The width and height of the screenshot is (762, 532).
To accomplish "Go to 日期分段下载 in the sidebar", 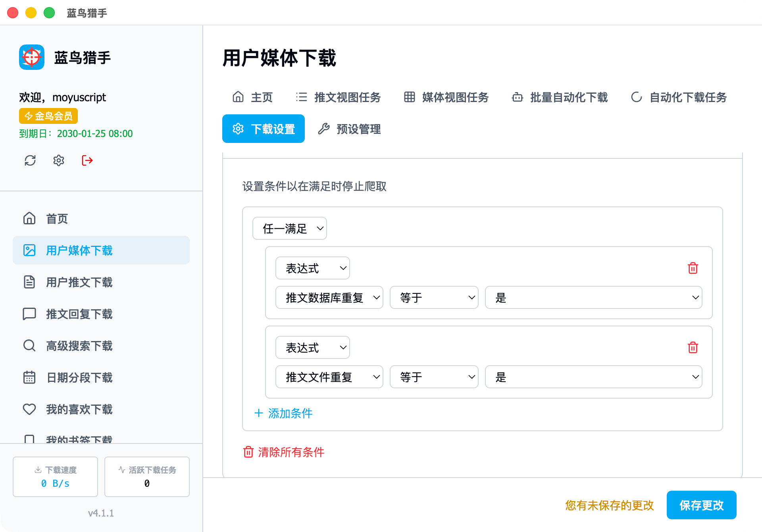I will pos(79,378).
